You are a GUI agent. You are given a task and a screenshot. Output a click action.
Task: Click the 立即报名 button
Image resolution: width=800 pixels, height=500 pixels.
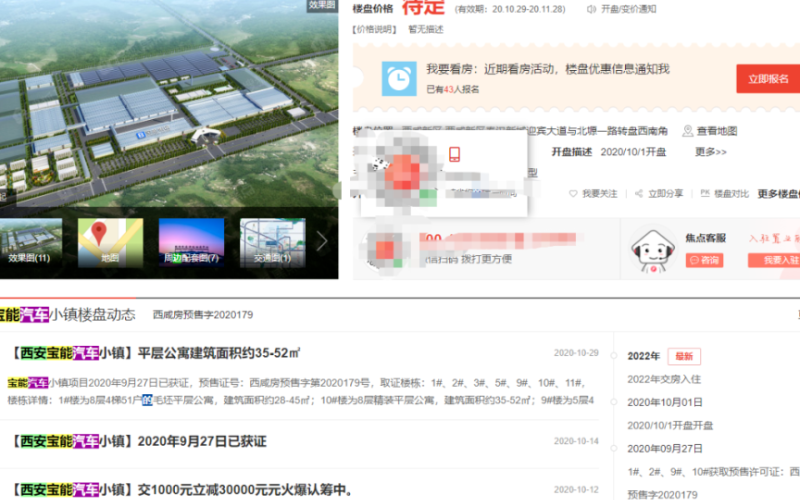click(x=768, y=79)
